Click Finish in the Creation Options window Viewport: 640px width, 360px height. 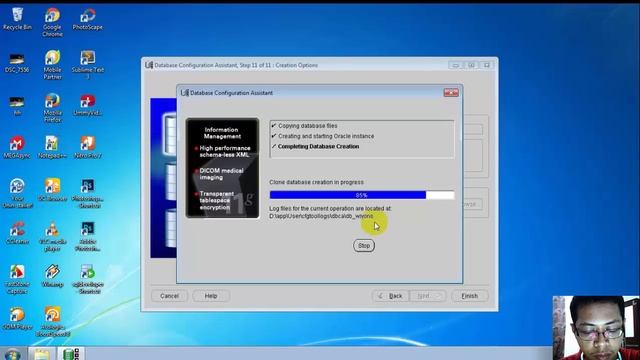pyautogui.click(x=469, y=296)
